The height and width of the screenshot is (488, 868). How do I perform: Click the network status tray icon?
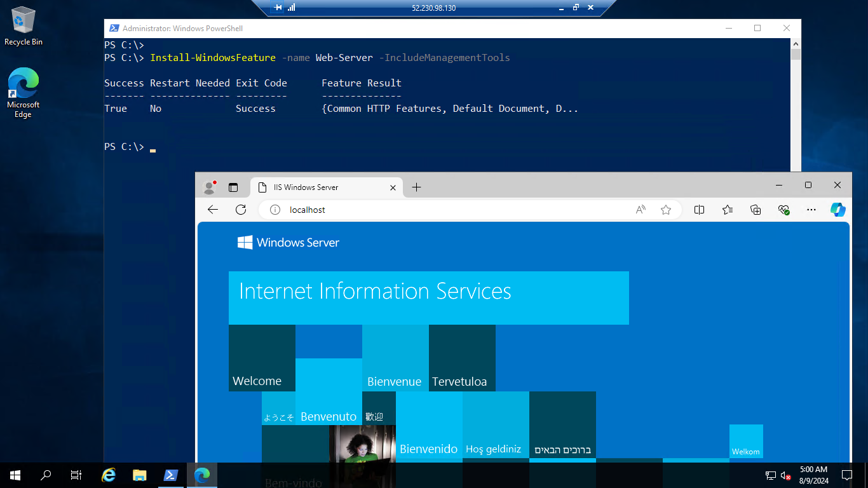(x=771, y=475)
